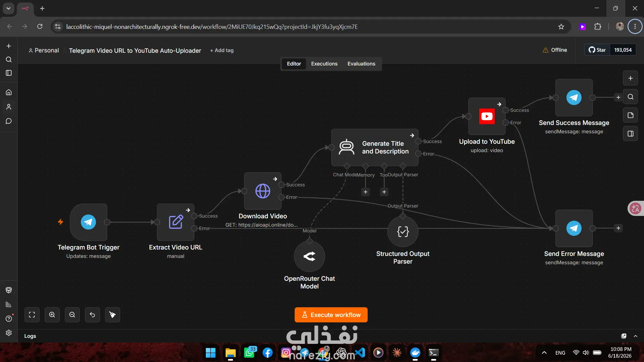The height and width of the screenshot is (362, 644).
Task: Switch to the Executions tab
Action: (324, 64)
